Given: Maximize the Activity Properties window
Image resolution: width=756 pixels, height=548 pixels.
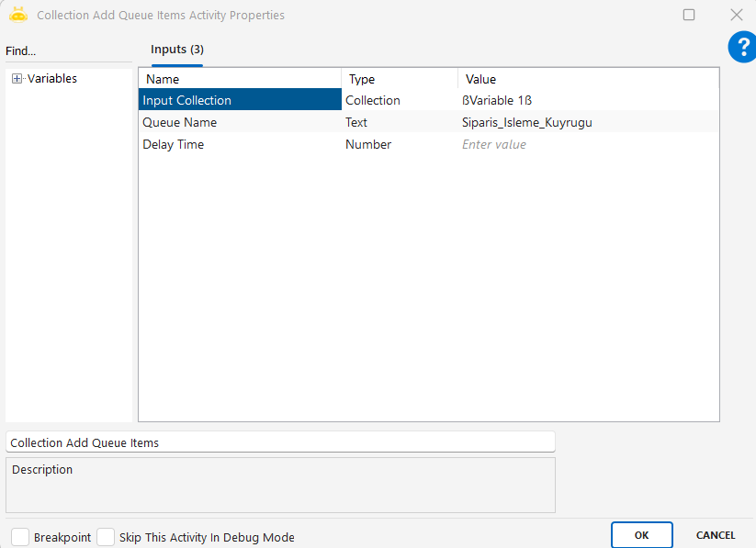Looking at the screenshot, I should (689, 15).
